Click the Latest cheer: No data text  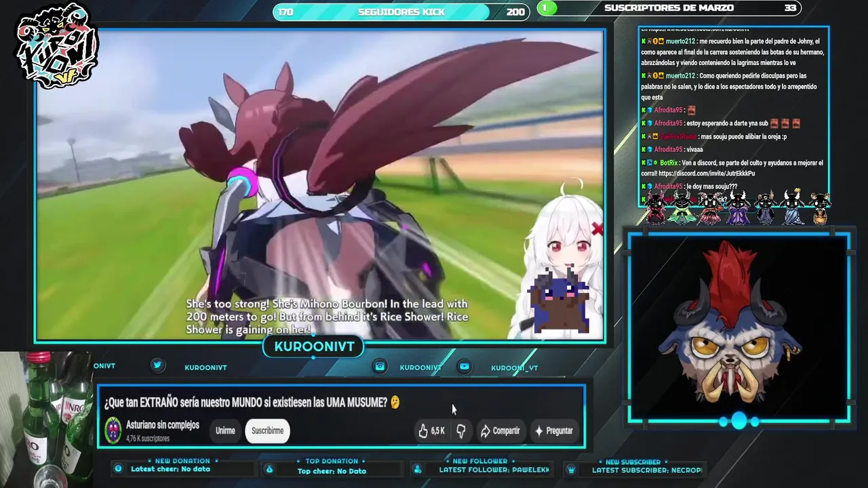pyautogui.click(x=170, y=469)
